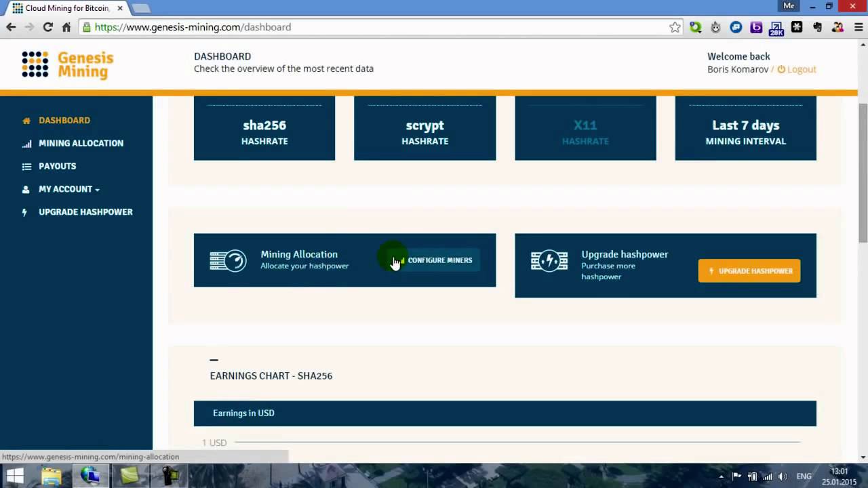The width and height of the screenshot is (868, 488).
Task: Click the Payouts list icon in sidebar
Action: (x=26, y=167)
